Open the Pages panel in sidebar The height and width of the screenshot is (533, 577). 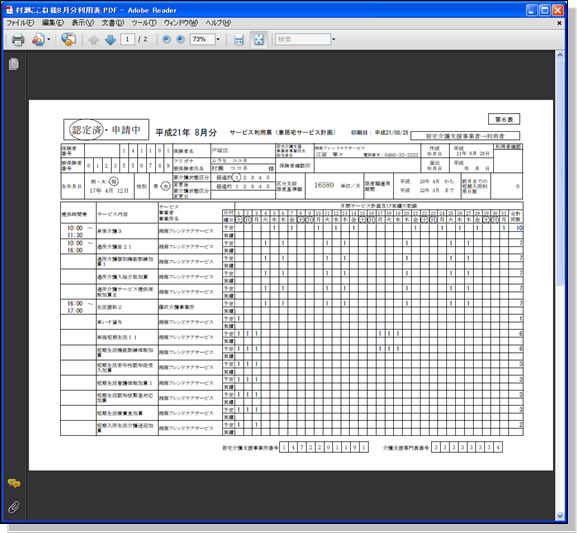pyautogui.click(x=14, y=64)
